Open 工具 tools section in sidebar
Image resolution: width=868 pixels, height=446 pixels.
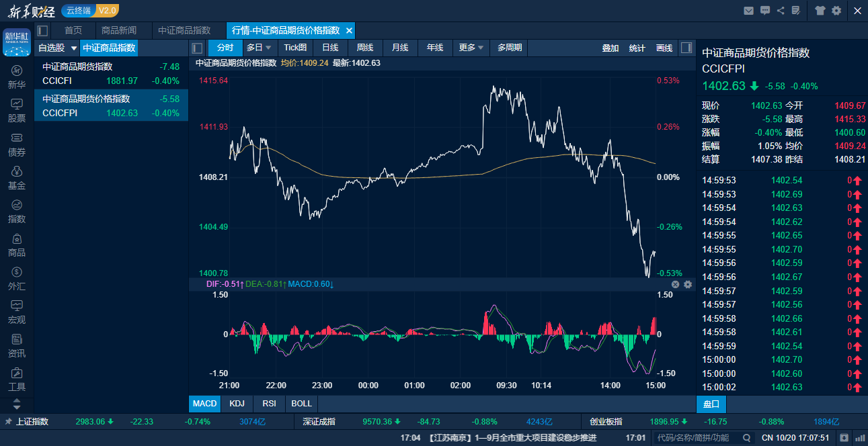(x=17, y=380)
